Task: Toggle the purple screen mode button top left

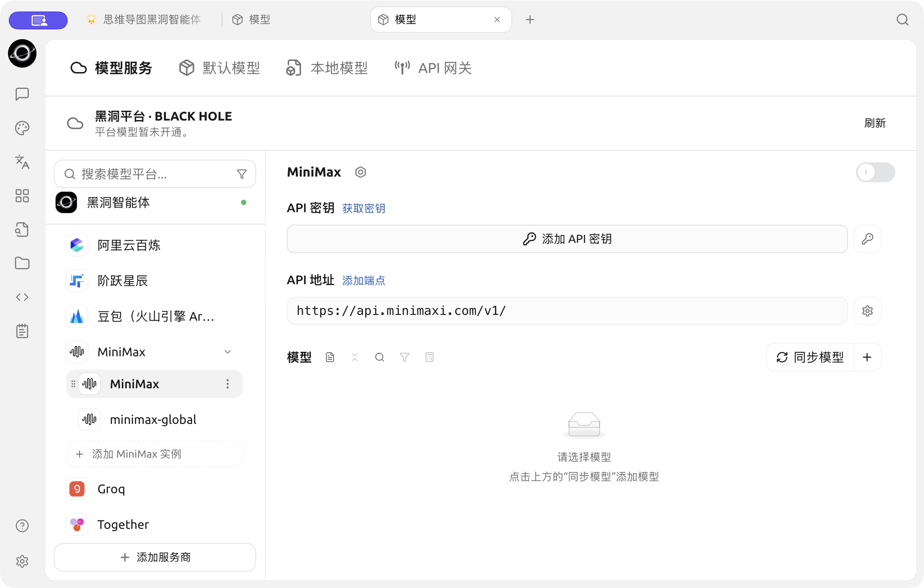Action: pyautogui.click(x=38, y=20)
